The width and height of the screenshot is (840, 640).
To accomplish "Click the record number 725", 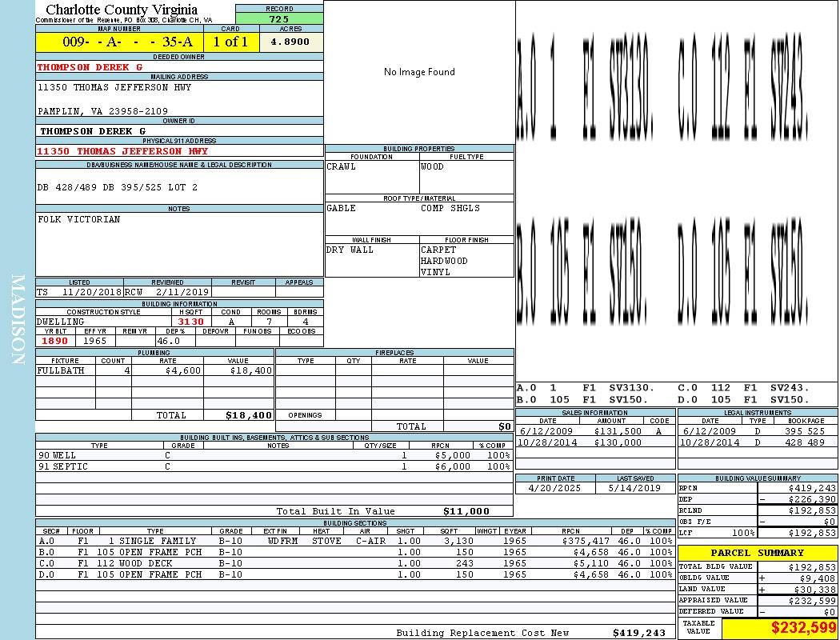I will coord(279,18).
